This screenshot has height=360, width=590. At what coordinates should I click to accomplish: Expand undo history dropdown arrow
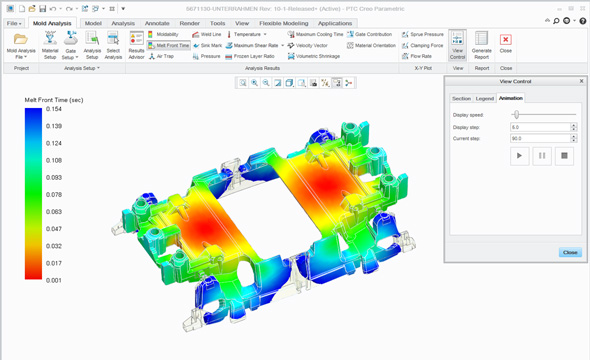tap(60, 9)
